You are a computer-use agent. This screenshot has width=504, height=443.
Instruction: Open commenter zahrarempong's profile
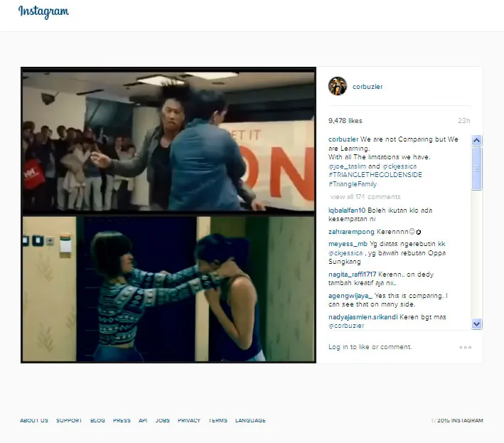pos(351,232)
